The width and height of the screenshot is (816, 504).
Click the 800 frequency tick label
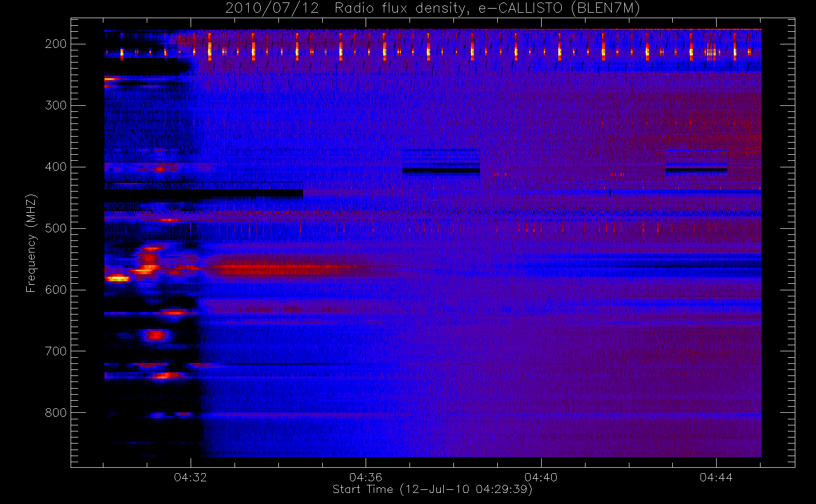(x=56, y=413)
